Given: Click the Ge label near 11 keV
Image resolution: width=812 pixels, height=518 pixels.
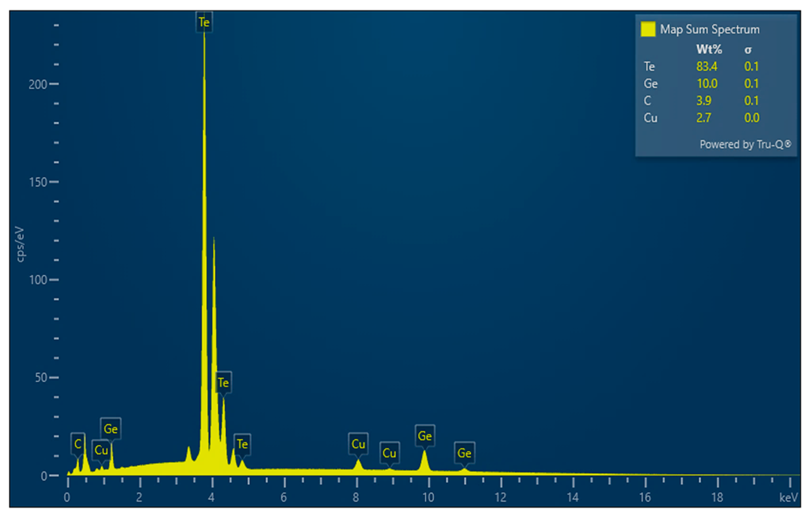Looking at the screenshot, I should [x=464, y=453].
